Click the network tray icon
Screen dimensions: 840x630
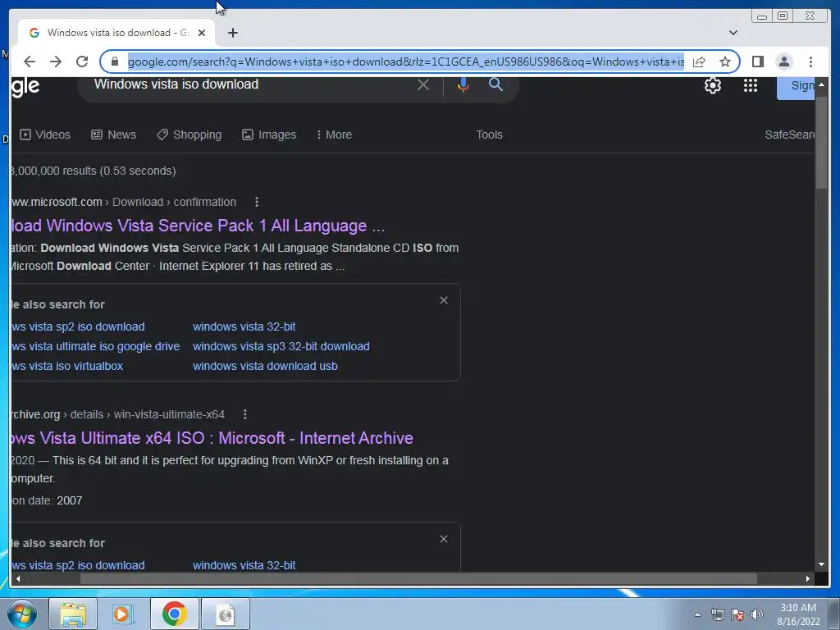(x=717, y=614)
